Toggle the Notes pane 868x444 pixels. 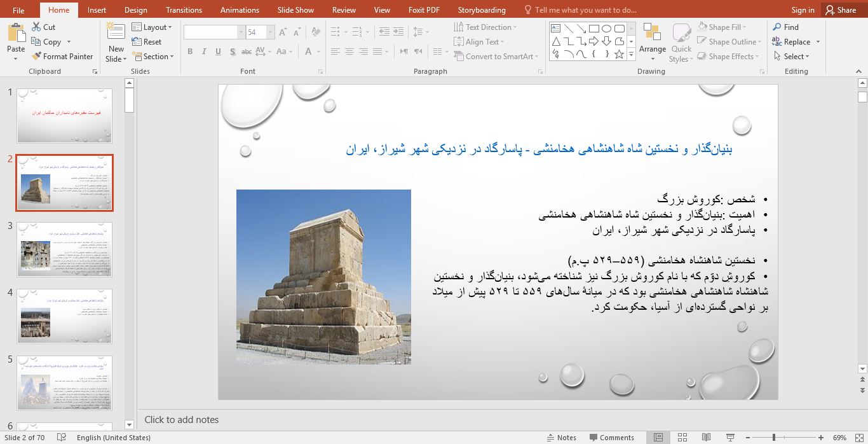tap(561, 438)
